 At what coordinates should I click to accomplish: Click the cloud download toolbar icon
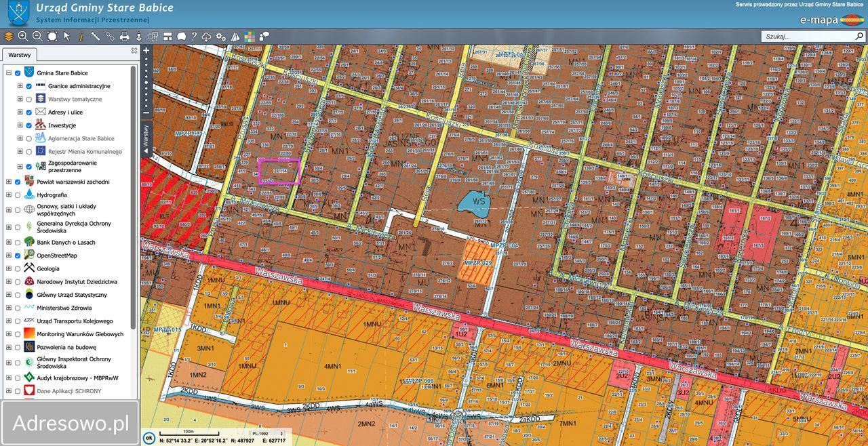(207, 37)
